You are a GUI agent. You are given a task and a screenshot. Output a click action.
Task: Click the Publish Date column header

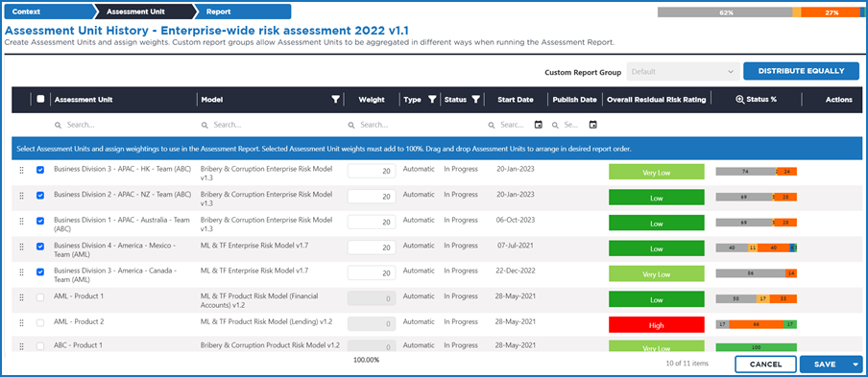574,100
